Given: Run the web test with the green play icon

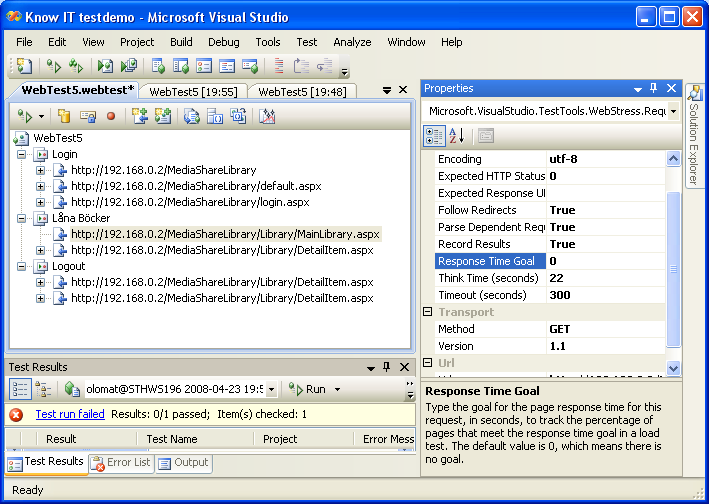Looking at the screenshot, I should pyautogui.click(x=25, y=117).
